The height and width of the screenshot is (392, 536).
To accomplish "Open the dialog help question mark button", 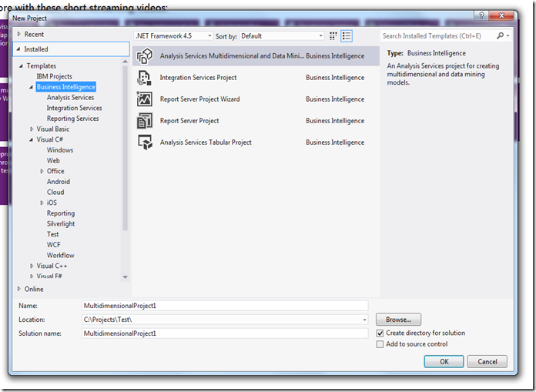I will point(481,15).
